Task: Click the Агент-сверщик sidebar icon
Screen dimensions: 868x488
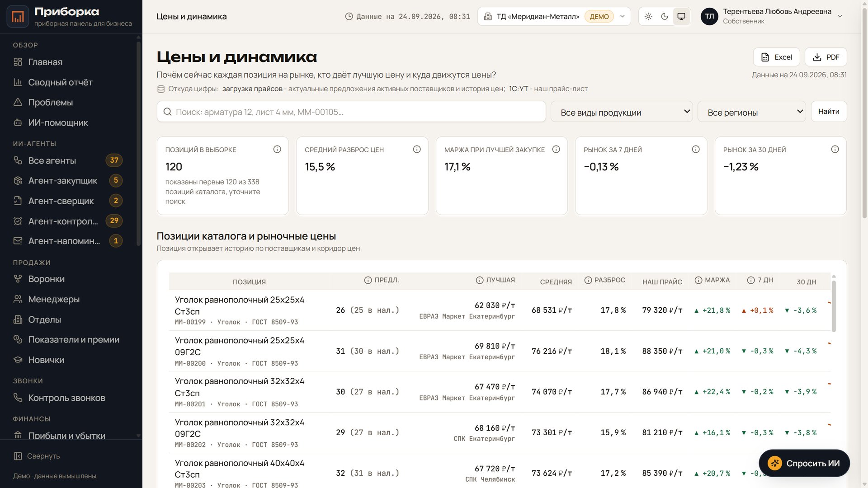Action: [18, 201]
